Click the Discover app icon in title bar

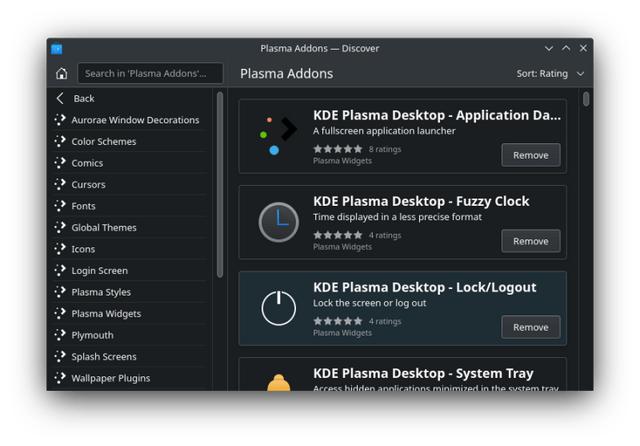(57, 49)
